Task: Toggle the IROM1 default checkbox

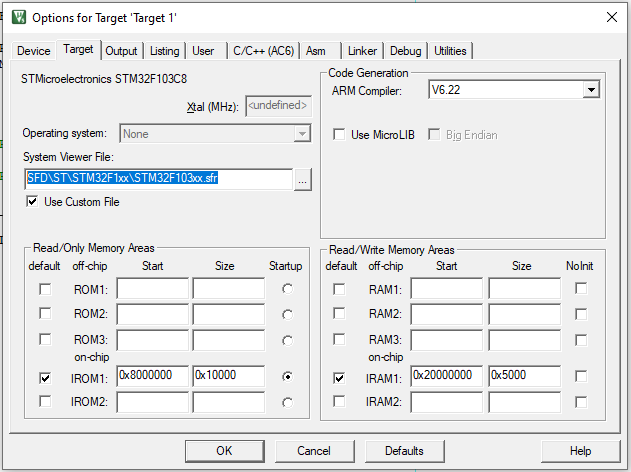Action: tap(47, 377)
